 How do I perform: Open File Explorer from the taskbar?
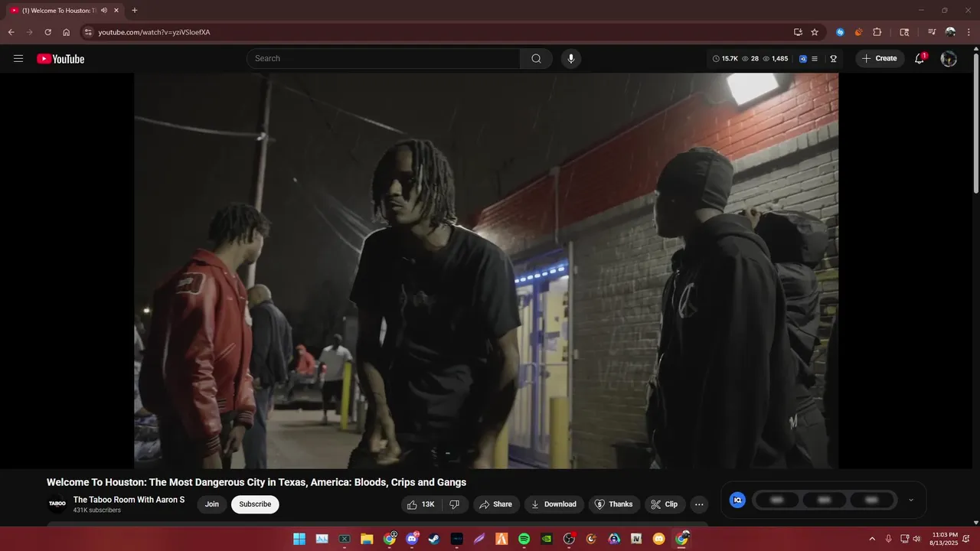[367, 539]
